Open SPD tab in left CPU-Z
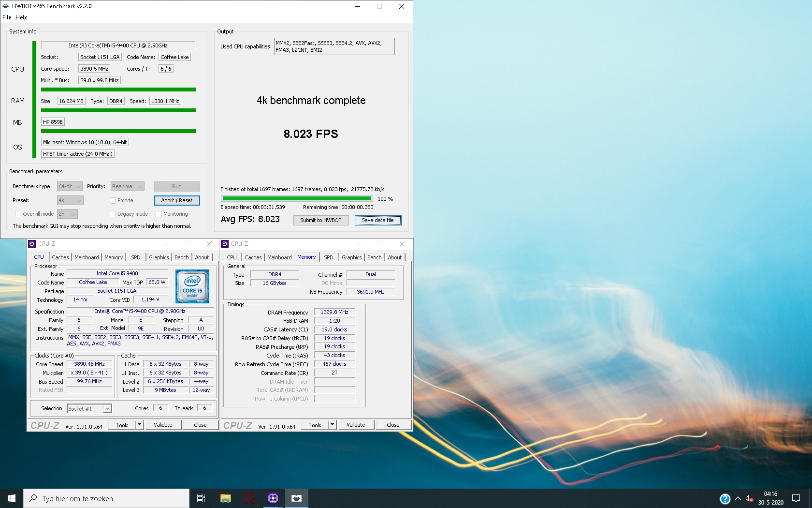 click(136, 257)
